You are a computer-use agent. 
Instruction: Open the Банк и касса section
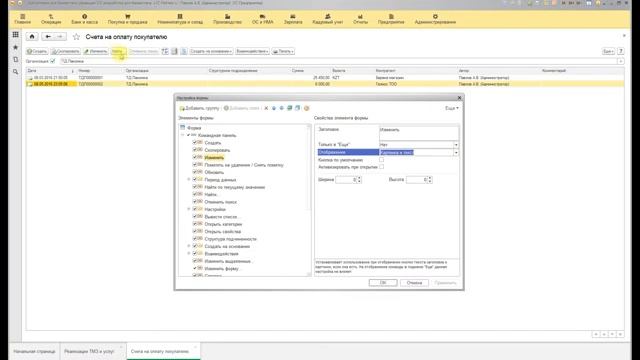pyautogui.click(x=84, y=19)
